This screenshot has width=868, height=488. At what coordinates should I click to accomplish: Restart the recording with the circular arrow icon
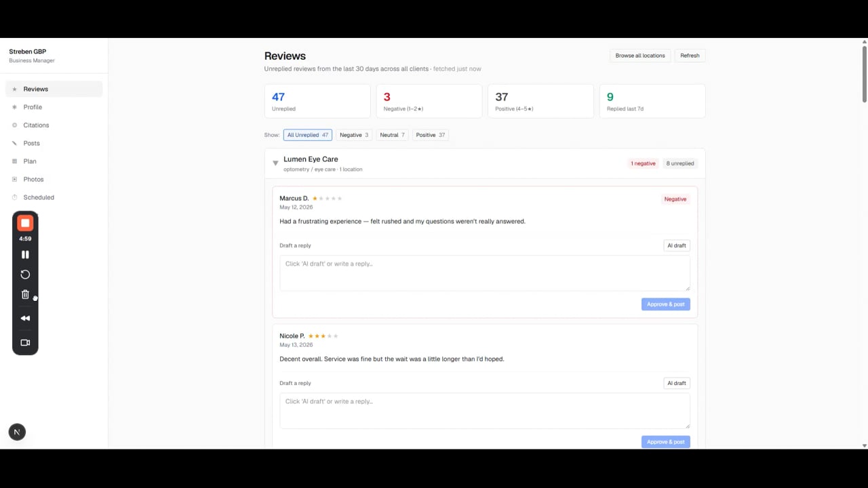pos(25,274)
